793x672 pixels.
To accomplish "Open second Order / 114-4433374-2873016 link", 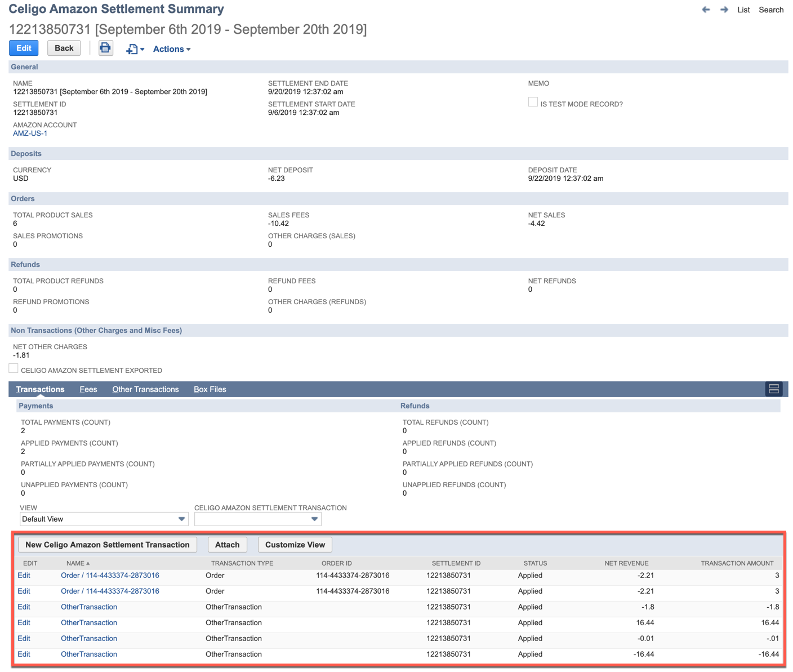I will tap(110, 591).
